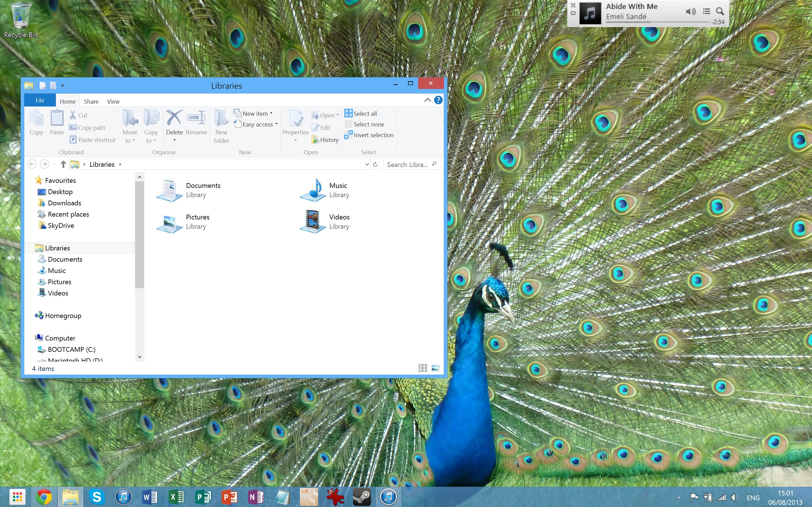Collapse the ribbon with chevron arrow
Screen dimensions: 812x507
pos(427,100)
